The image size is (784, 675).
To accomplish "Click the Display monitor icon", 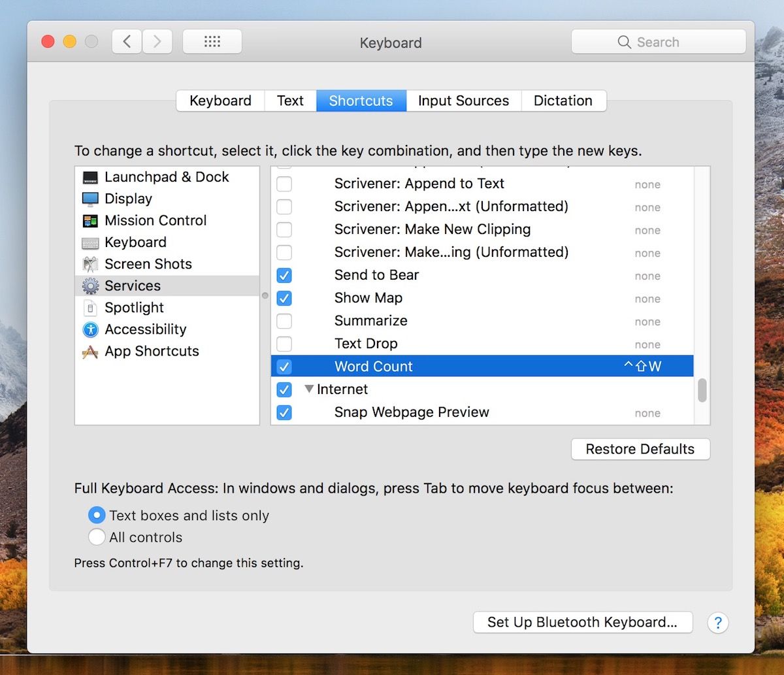I will (x=90, y=199).
